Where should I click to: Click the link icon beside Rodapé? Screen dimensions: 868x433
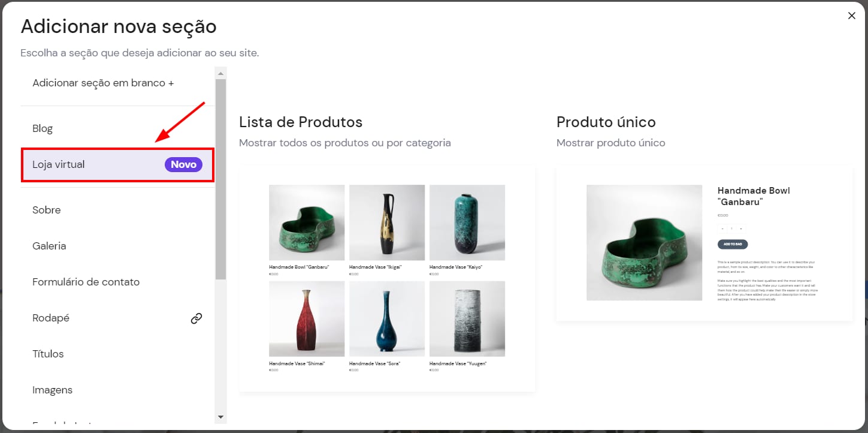[x=196, y=318]
